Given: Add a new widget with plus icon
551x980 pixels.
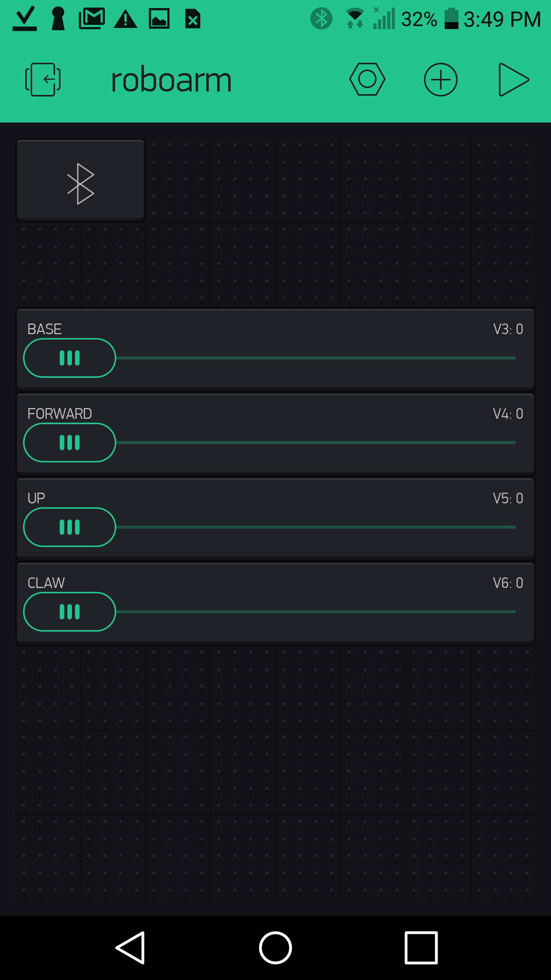Looking at the screenshot, I should tap(440, 80).
